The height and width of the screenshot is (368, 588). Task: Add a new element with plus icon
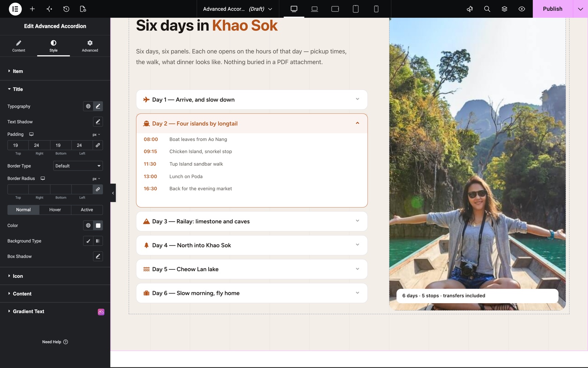[x=32, y=9]
